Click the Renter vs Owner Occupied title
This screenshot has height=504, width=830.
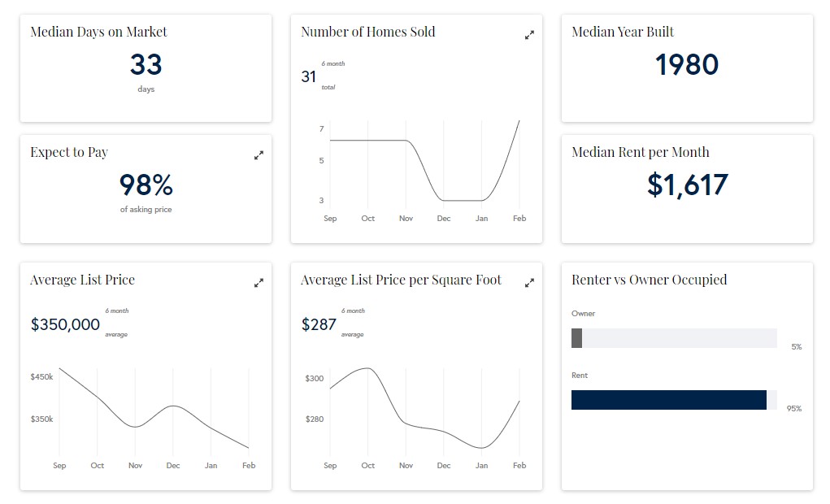tap(649, 280)
